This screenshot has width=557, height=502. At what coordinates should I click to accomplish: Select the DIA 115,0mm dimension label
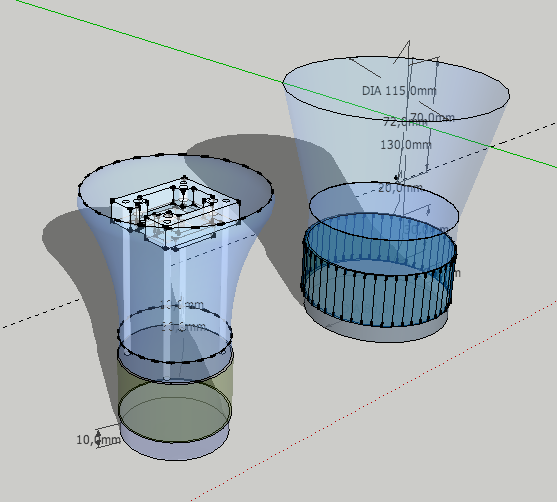tap(399, 91)
